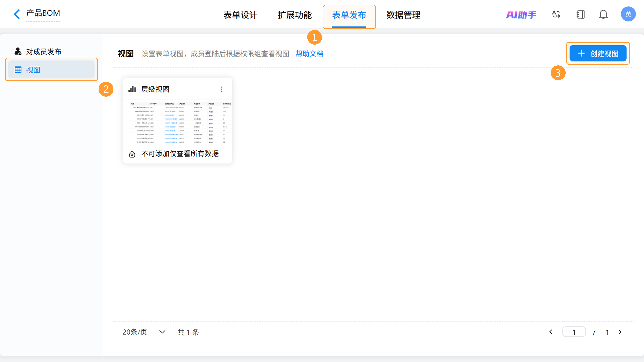Open the AI助手 assistant

(521, 15)
